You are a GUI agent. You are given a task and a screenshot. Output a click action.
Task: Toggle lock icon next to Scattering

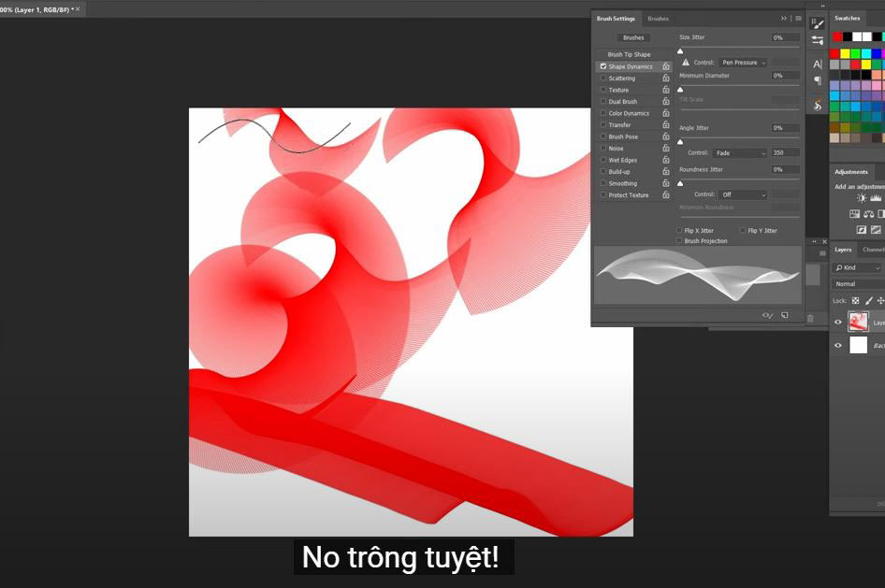click(666, 78)
